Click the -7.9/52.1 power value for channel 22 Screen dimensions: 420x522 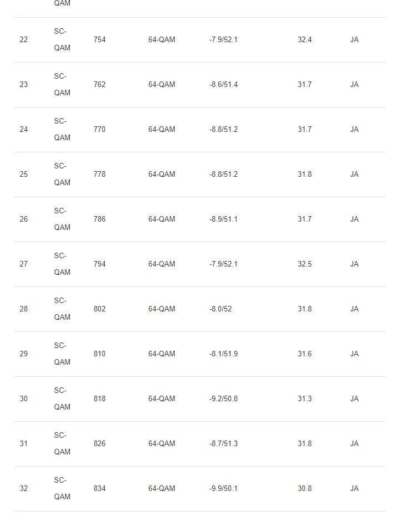(223, 39)
